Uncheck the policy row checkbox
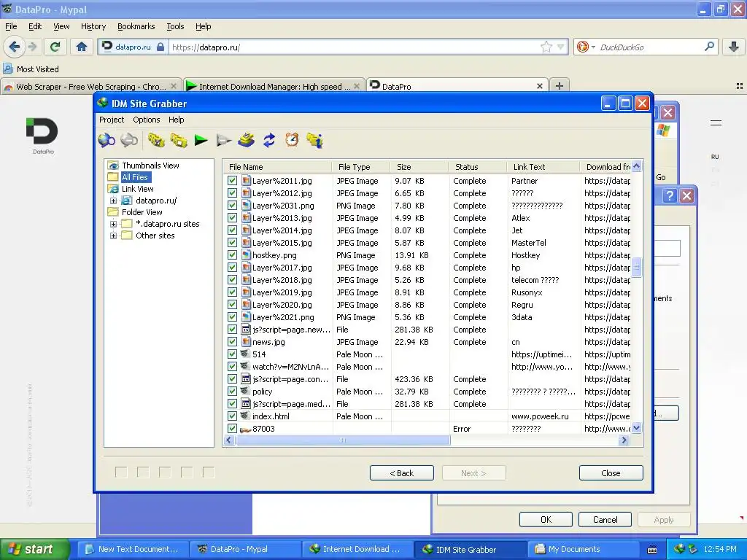The width and height of the screenshot is (747, 560). [232, 392]
